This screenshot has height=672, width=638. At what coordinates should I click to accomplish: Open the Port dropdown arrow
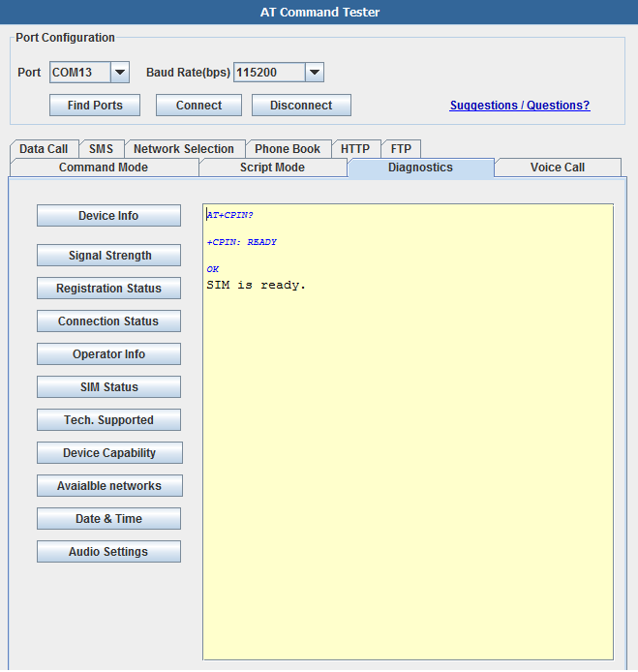pyautogui.click(x=120, y=72)
